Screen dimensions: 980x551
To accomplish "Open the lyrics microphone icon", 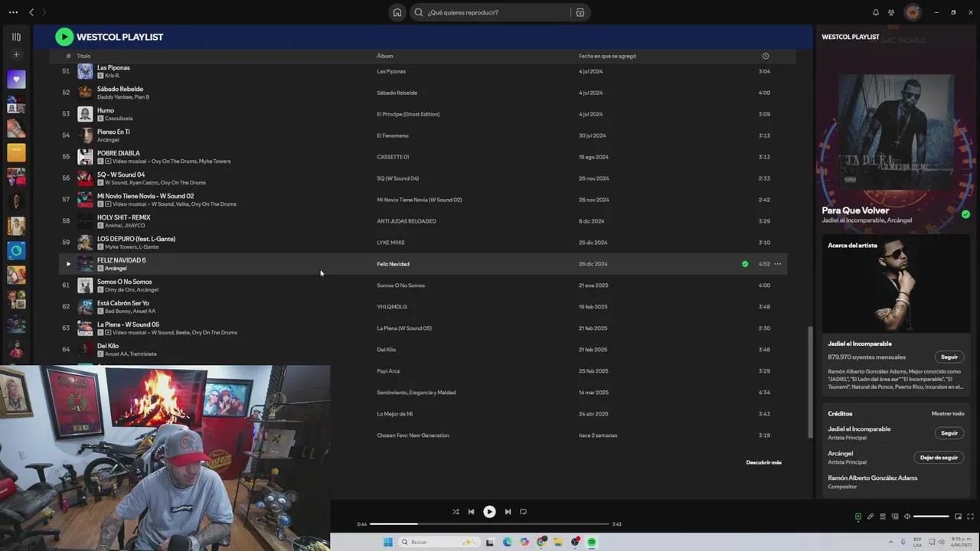I will (x=871, y=517).
